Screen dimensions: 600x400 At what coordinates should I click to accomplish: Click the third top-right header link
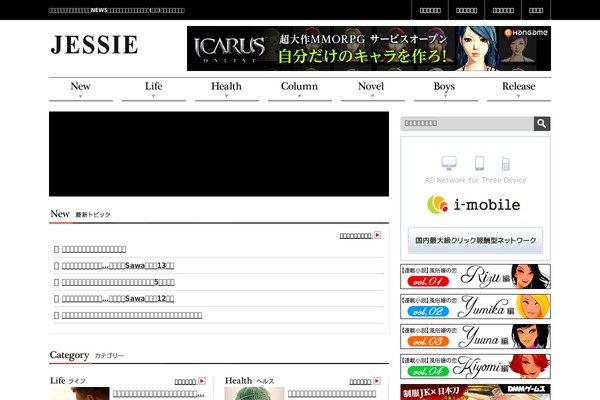coord(503,10)
